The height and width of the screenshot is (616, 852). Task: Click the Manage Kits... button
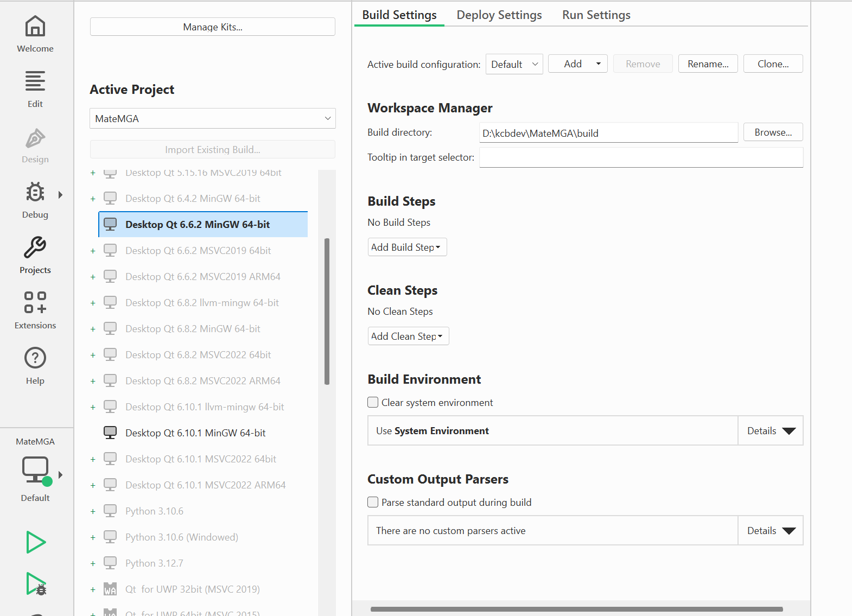tap(212, 27)
